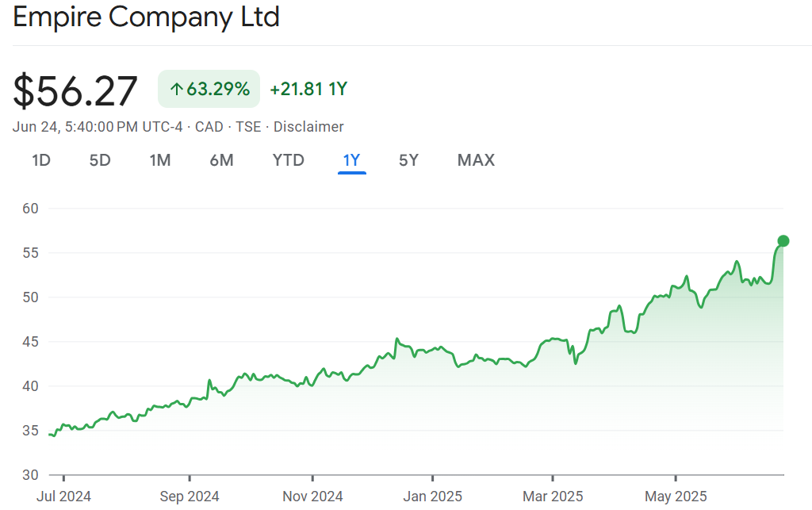The width and height of the screenshot is (812, 510).
Task: Click the $56.27 stock price
Action: [75, 90]
